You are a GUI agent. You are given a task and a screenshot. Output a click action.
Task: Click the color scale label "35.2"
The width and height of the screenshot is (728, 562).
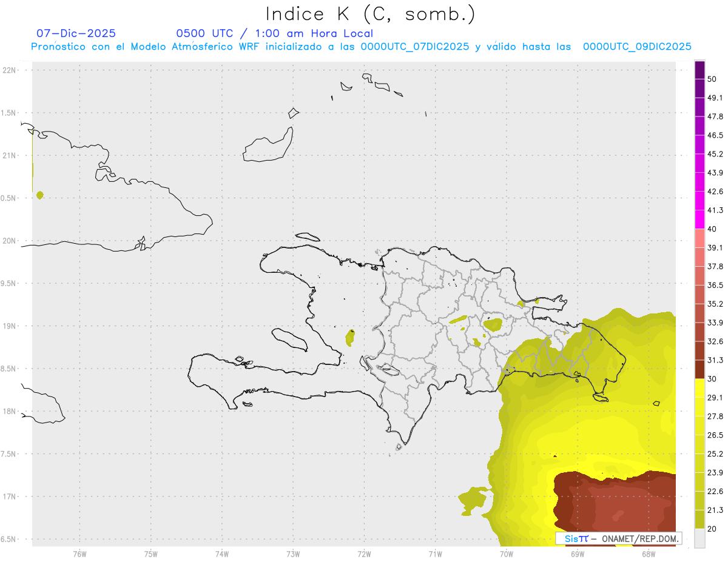[x=715, y=304]
